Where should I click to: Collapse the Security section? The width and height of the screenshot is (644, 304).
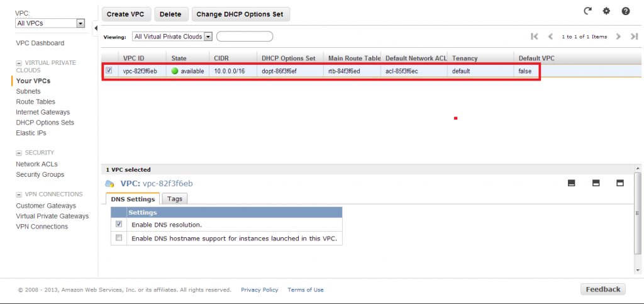tap(18, 153)
